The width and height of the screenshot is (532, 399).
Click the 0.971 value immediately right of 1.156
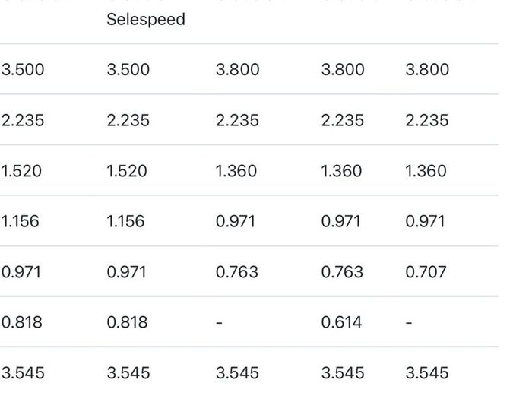coord(235,221)
